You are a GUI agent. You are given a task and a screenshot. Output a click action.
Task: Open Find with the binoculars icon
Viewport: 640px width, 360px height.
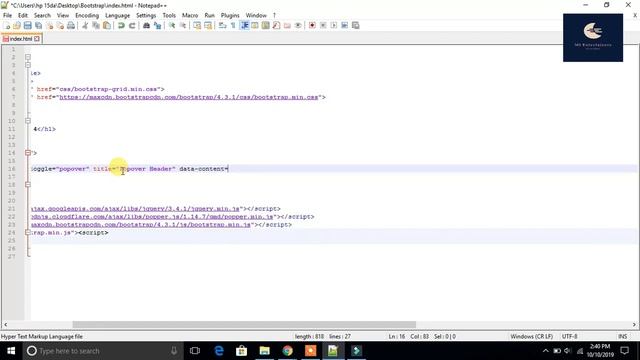pos(146,25)
